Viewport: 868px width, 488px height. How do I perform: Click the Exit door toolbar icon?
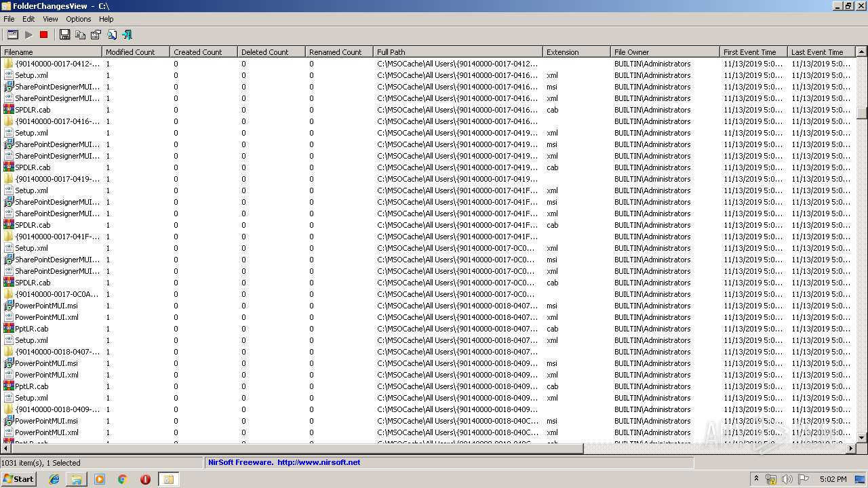127,35
